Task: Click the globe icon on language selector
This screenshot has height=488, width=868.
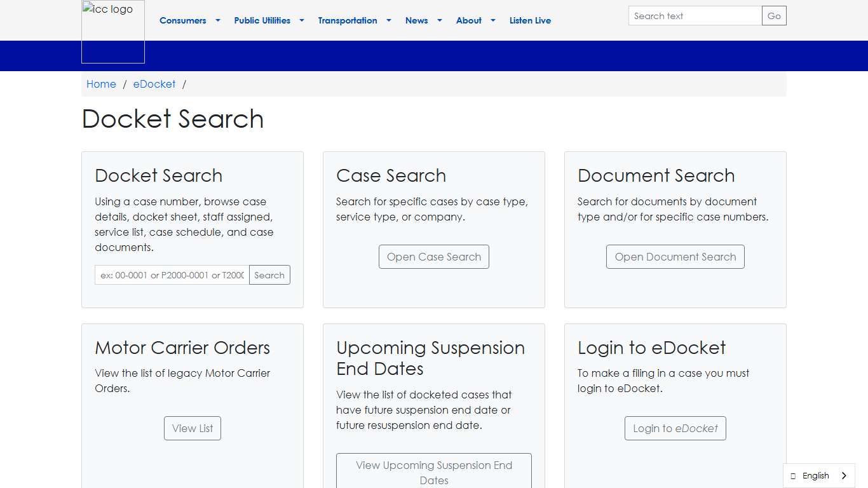Action: click(792, 475)
